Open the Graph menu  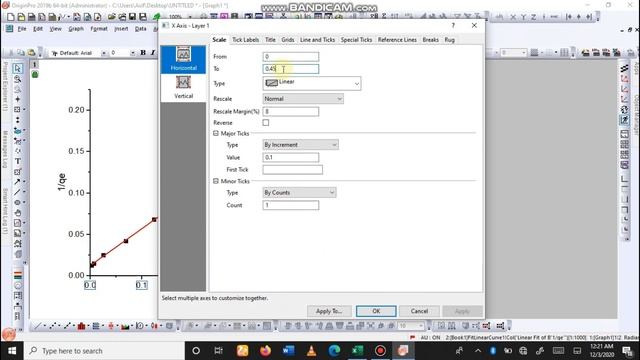coord(76,29)
